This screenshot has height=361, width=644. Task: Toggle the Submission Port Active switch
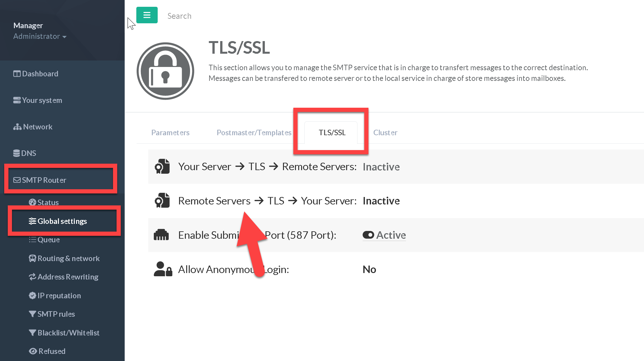pos(368,235)
